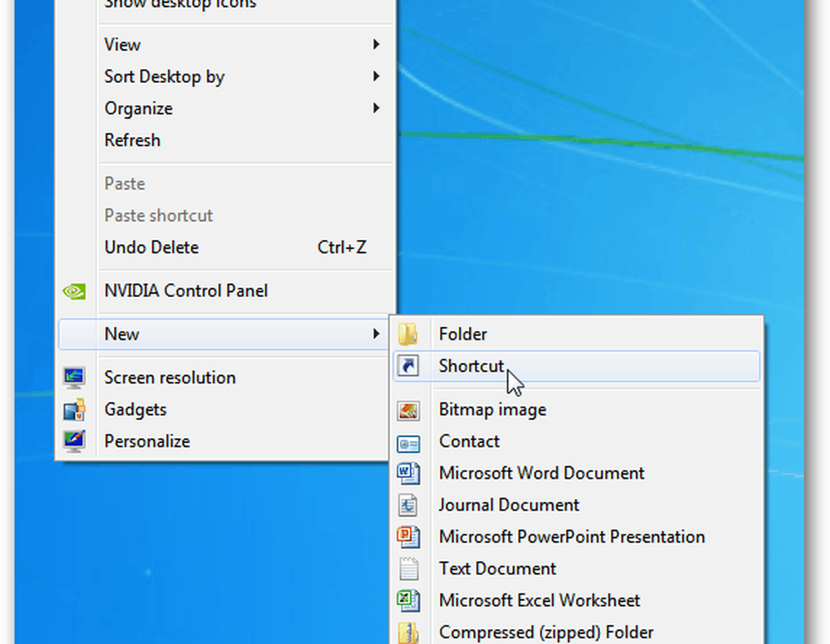Image resolution: width=830 pixels, height=644 pixels.
Task: Click the Shortcut arrow icon
Action: tap(408, 366)
